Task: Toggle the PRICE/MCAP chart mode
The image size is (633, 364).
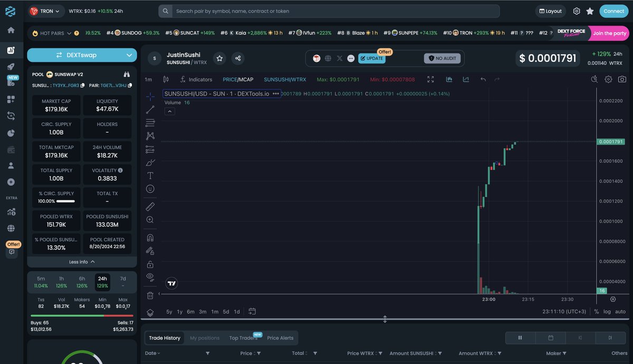Action: tap(238, 80)
